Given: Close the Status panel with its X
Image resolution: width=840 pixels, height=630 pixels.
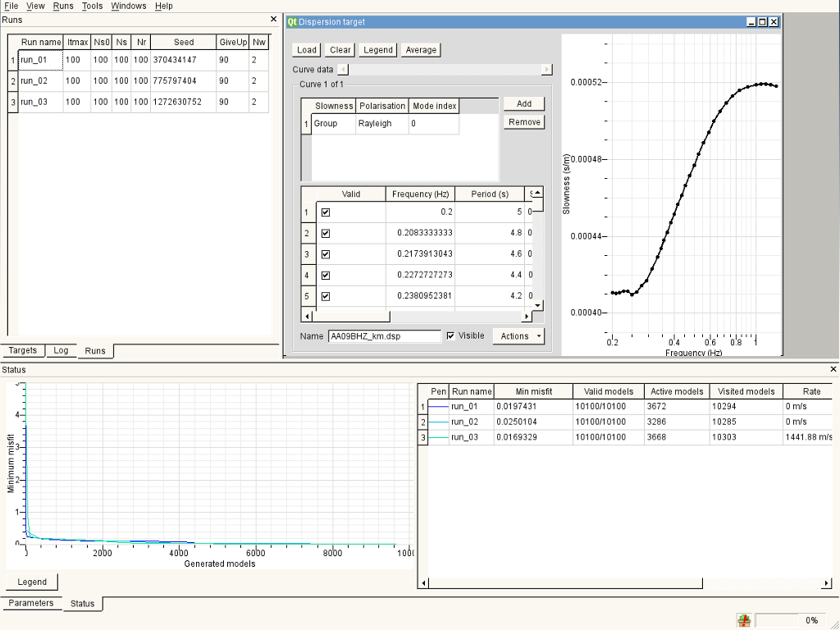Looking at the screenshot, I should 833,370.
